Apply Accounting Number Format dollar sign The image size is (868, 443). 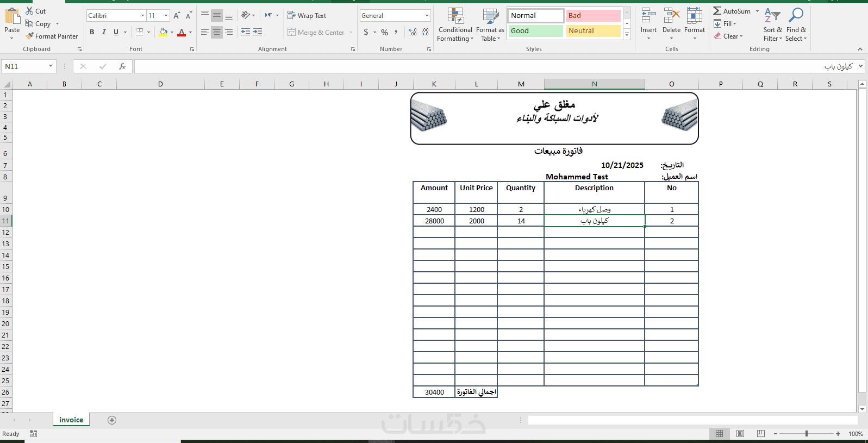click(x=366, y=32)
